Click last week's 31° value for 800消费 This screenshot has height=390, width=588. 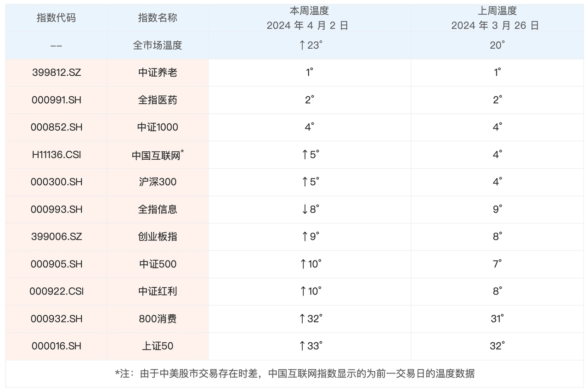[497, 319]
